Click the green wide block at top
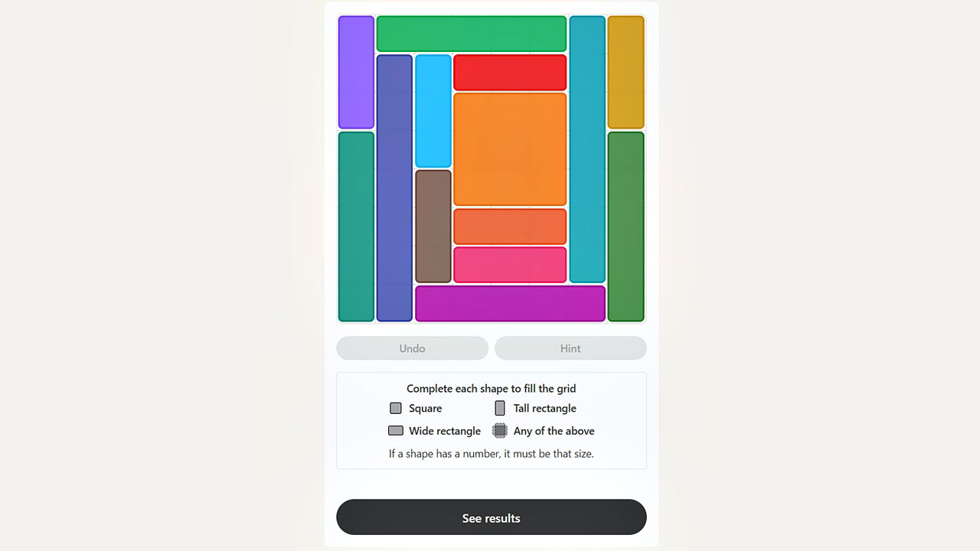 coord(472,34)
